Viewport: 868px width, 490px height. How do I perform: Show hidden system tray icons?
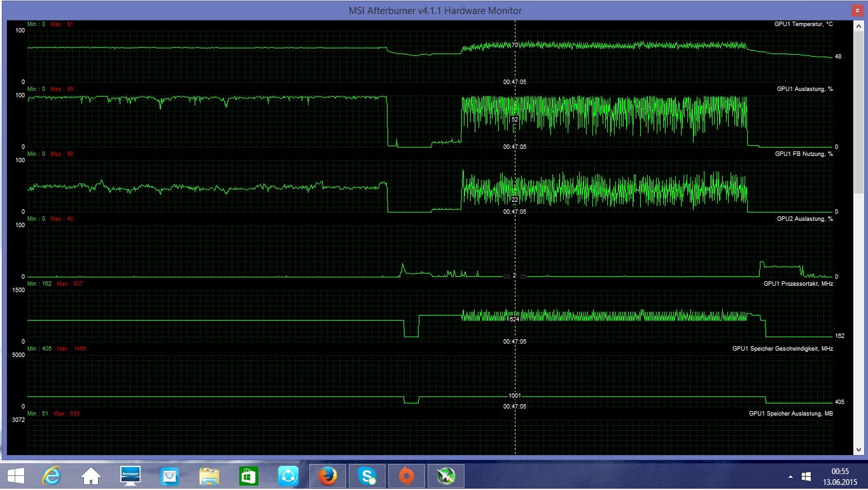(791, 477)
